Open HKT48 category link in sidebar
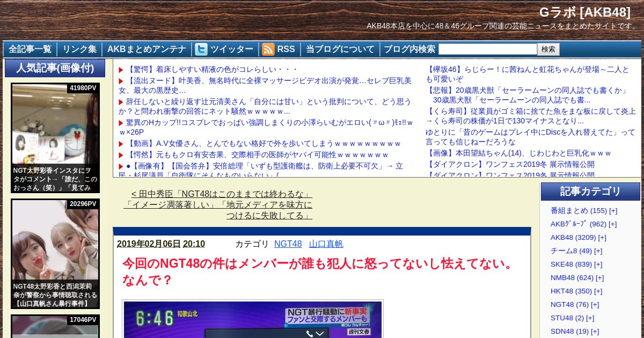Screen dimensions: 644x338 pyautogui.click(x=571, y=291)
